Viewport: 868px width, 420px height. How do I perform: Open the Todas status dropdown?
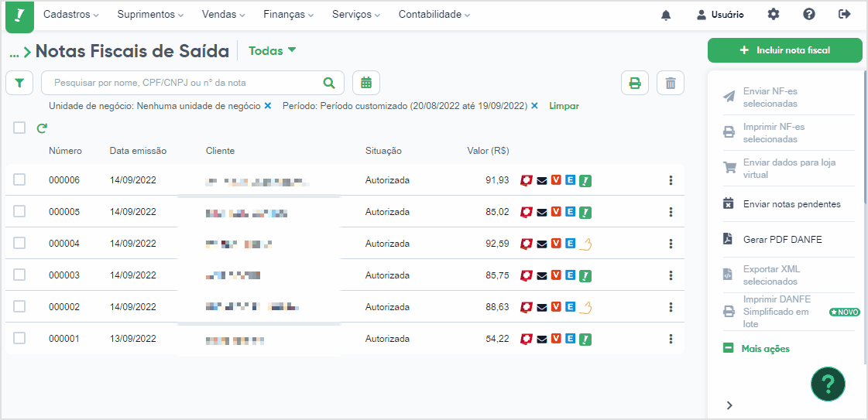(273, 51)
